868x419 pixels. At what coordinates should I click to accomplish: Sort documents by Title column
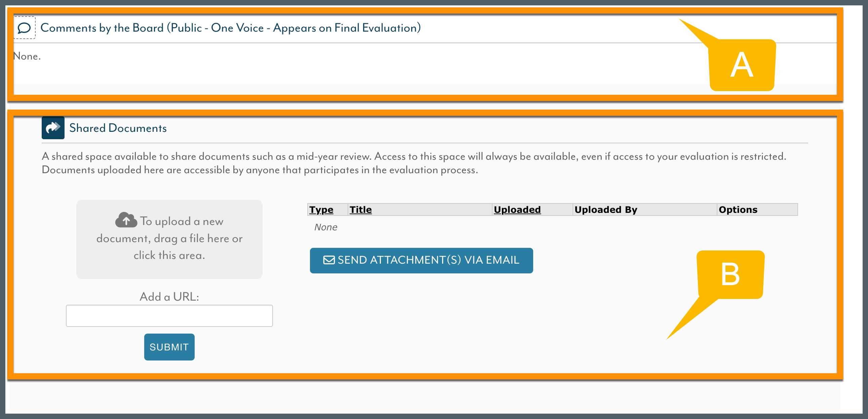(x=360, y=210)
